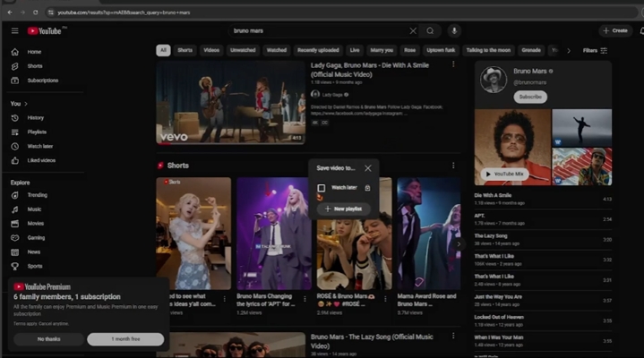Click the search magnifier button

pyautogui.click(x=430, y=30)
